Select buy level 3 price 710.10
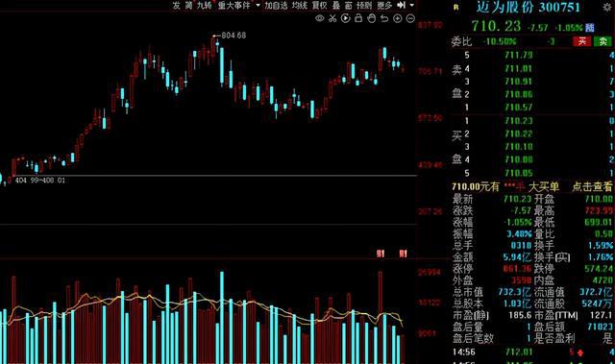The height and width of the screenshot is (364, 615). point(519,147)
